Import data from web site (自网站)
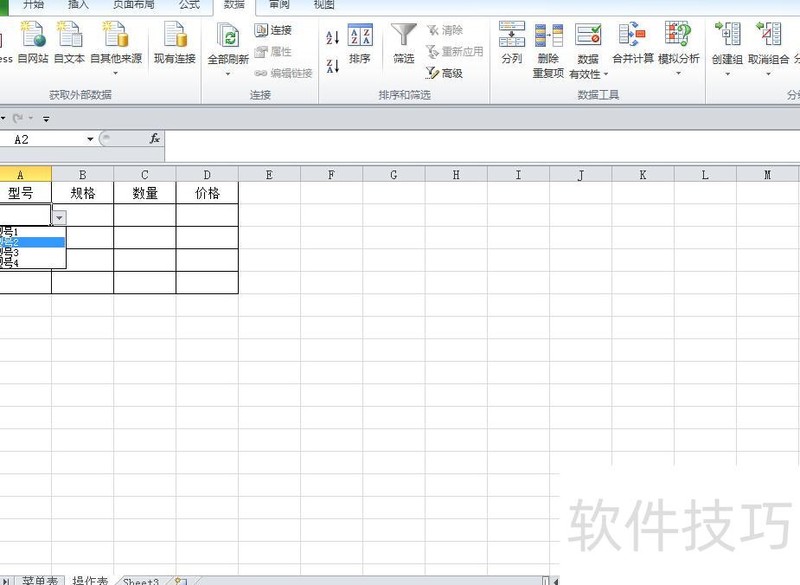800x585 pixels. pos(33,42)
